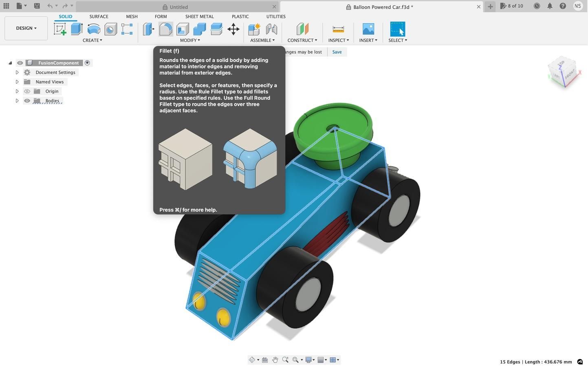Switch to the SHEET METAL tab
Viewport: 588px width, 367px height.
tap(199, 16)
